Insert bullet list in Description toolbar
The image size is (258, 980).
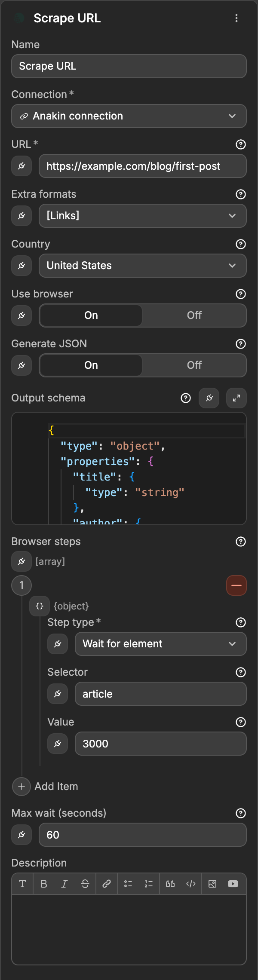click(x=128, y=884)
